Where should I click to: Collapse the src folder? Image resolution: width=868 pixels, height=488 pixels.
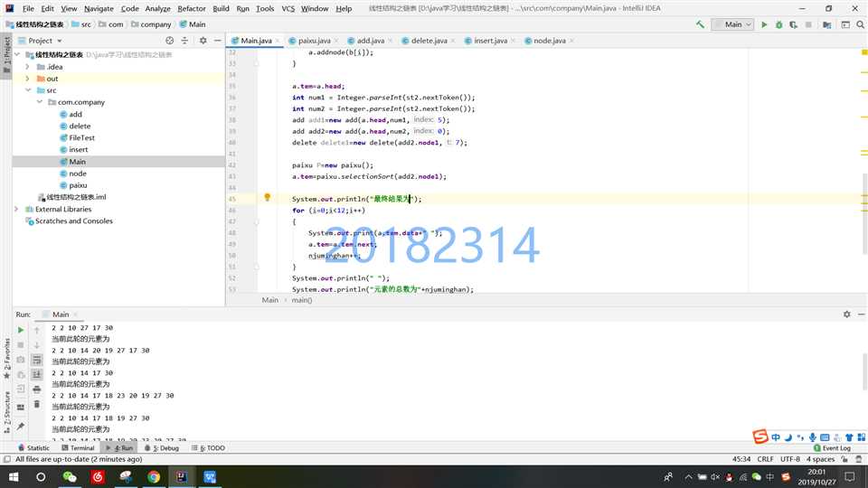click(x=28, y=90)
